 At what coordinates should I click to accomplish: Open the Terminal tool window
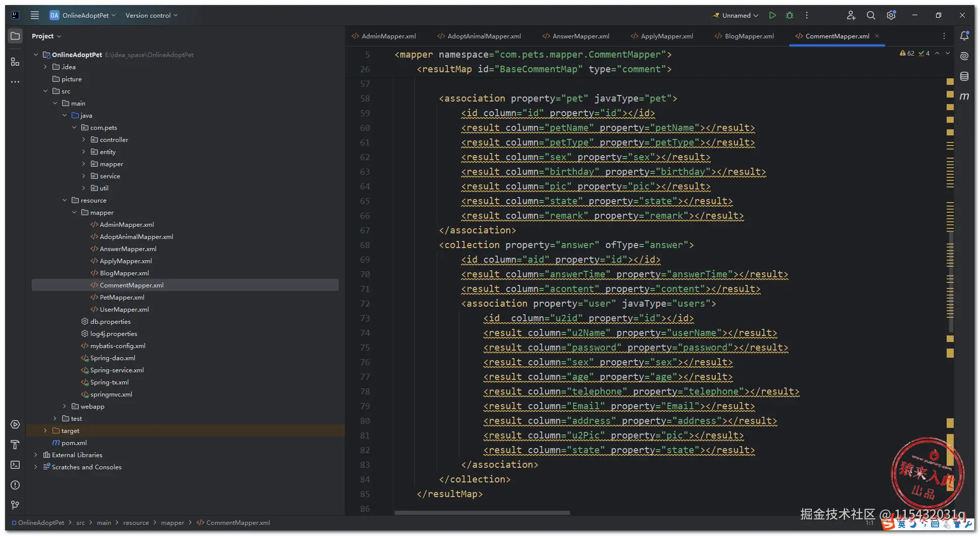(15, 465)
